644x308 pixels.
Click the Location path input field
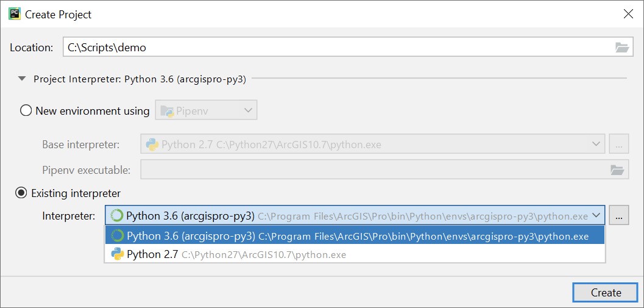tap(348, 48)
